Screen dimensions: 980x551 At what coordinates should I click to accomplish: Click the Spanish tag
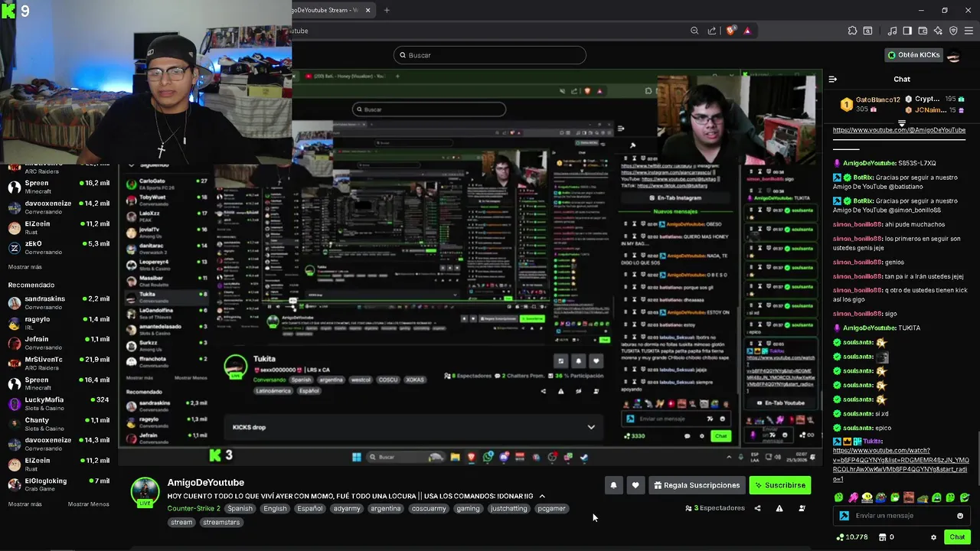pyautogui.click(x=240, y=509)
